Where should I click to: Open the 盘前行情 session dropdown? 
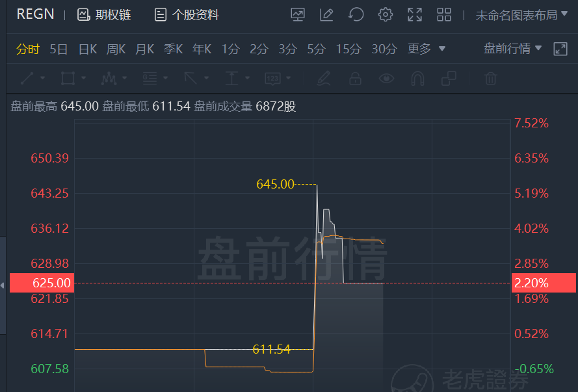[x=512, y=48]
